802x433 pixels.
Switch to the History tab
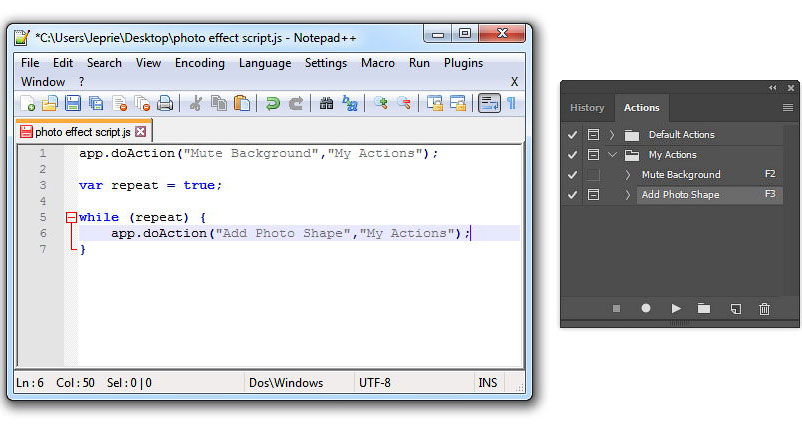pos(587,107)
